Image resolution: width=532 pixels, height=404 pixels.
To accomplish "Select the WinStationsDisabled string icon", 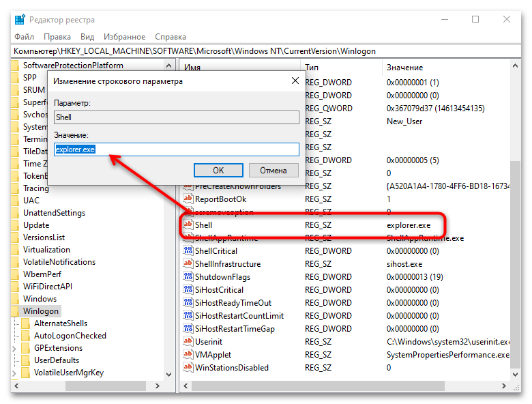I will point(188,367).
